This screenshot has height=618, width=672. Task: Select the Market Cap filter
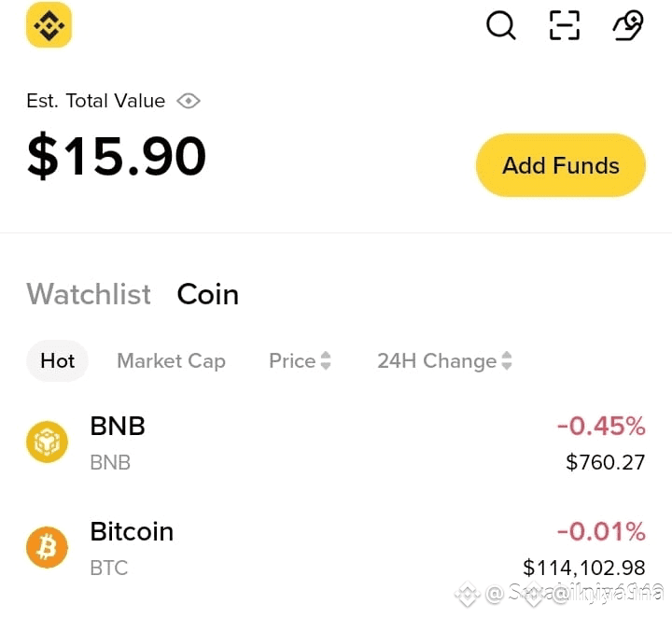pos(171,361)
